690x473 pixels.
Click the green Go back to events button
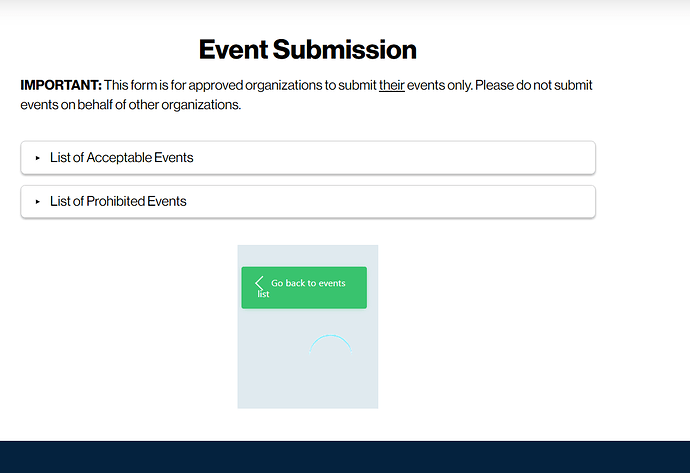(x=304, y=287)
